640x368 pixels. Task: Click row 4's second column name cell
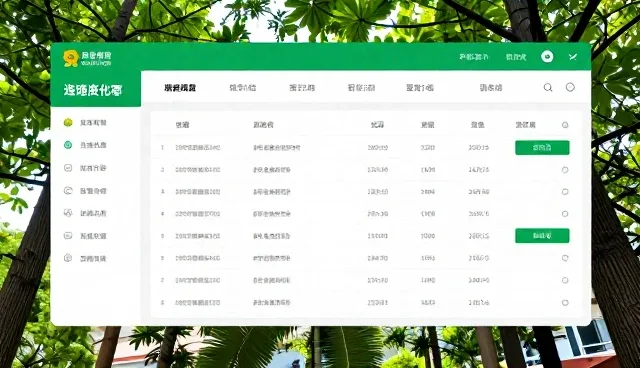coord(272,214)
